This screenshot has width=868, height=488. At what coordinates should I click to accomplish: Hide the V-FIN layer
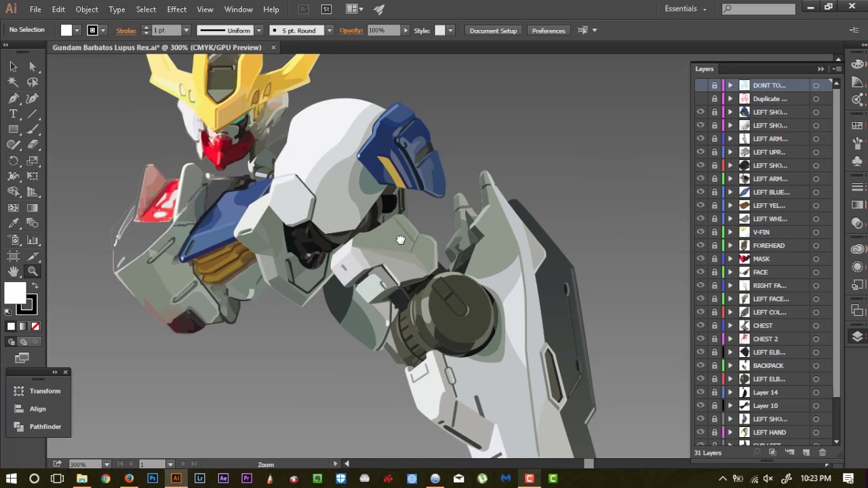click(701, 232)
